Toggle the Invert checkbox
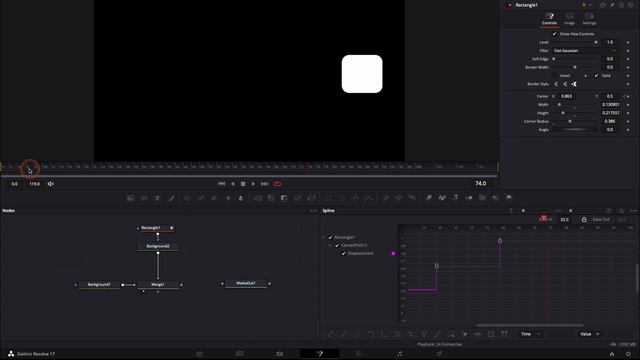The image size is (640, 360). [554, 76]
